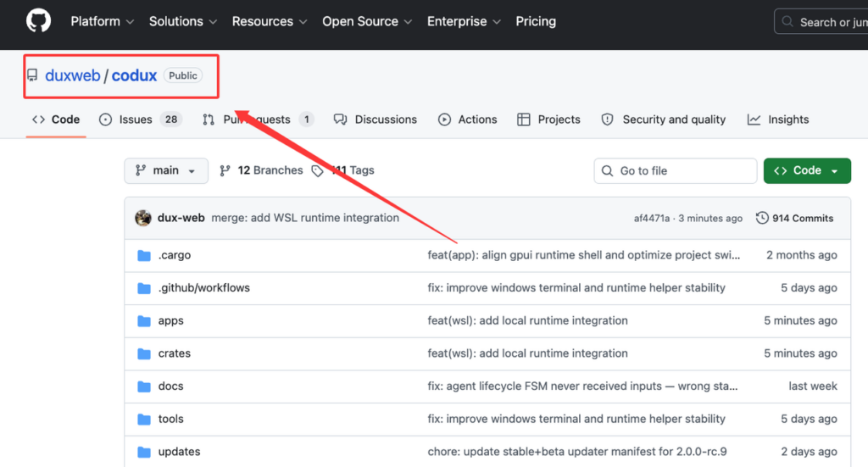Open the .github/workflows folder

tap(203, 287)
